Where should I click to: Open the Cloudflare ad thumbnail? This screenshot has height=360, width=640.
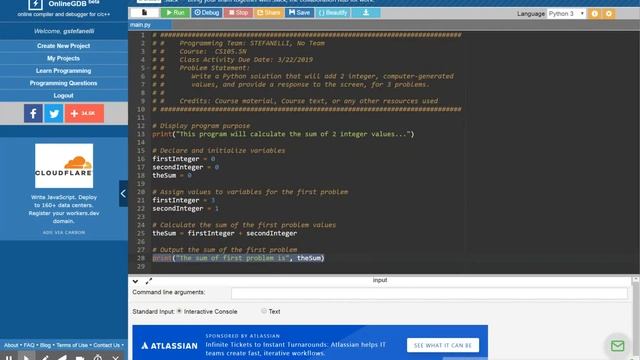coord(64,166)
